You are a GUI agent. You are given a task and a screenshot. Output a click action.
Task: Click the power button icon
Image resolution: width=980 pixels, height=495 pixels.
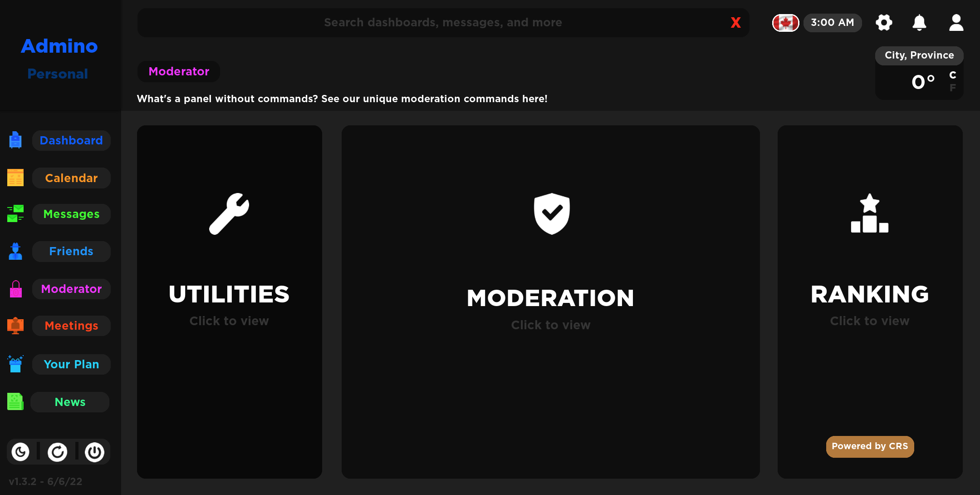[x=95, y=452]
